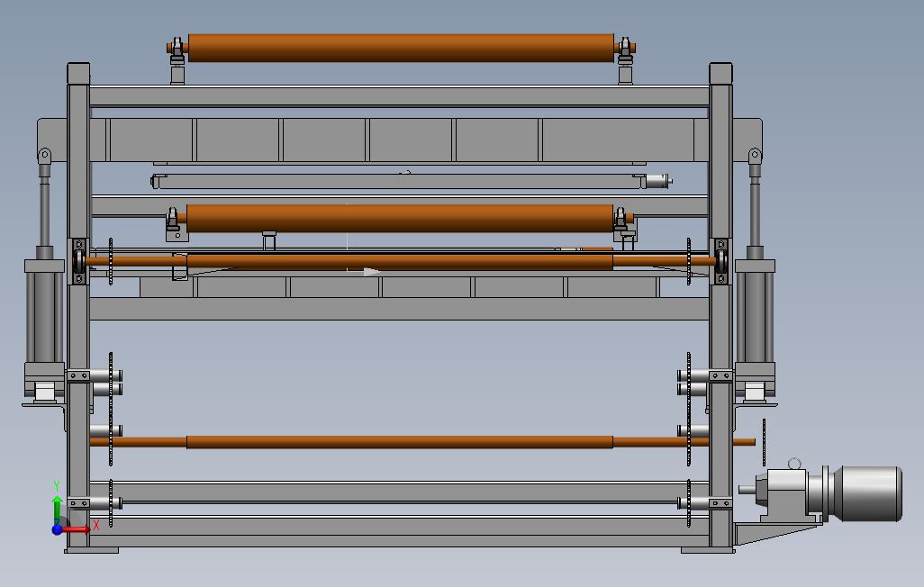Viewport: 924px width, 587px height.
Task: Select the thick orange roller inside the frame
Action: coord(400,219)
